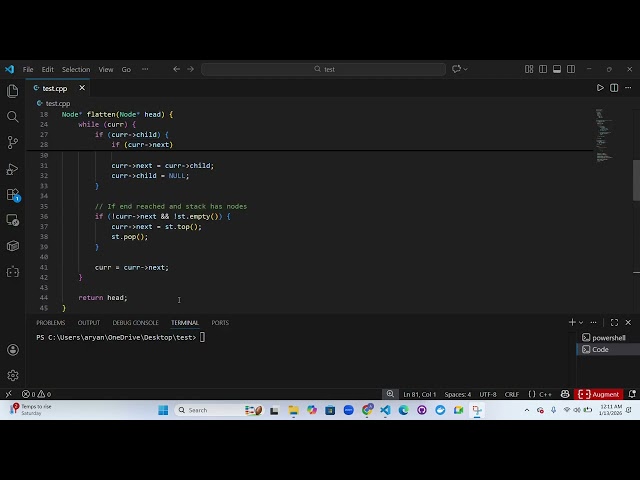Viewport: 640px width, 480px height.
Task: Switch to the OUTPUT panel tab
Action: coord(89,322)
